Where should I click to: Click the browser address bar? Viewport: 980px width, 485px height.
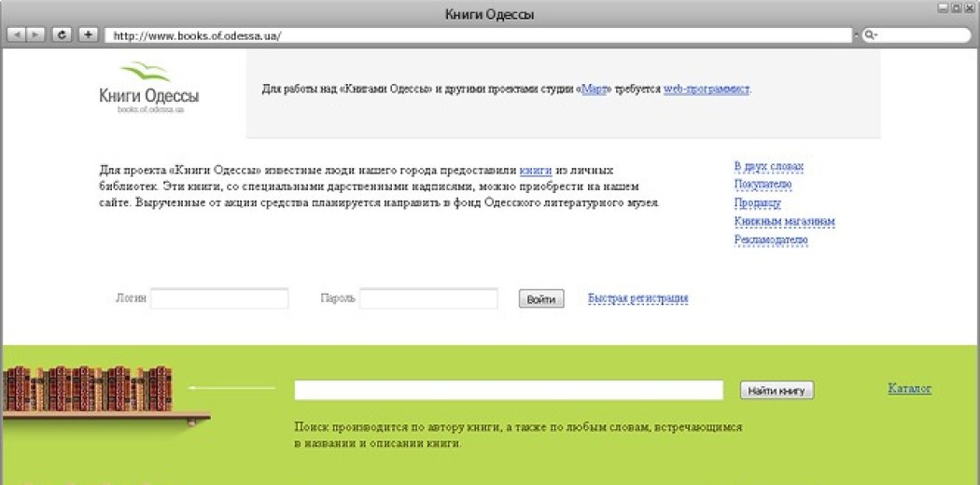tap(478, 35)
